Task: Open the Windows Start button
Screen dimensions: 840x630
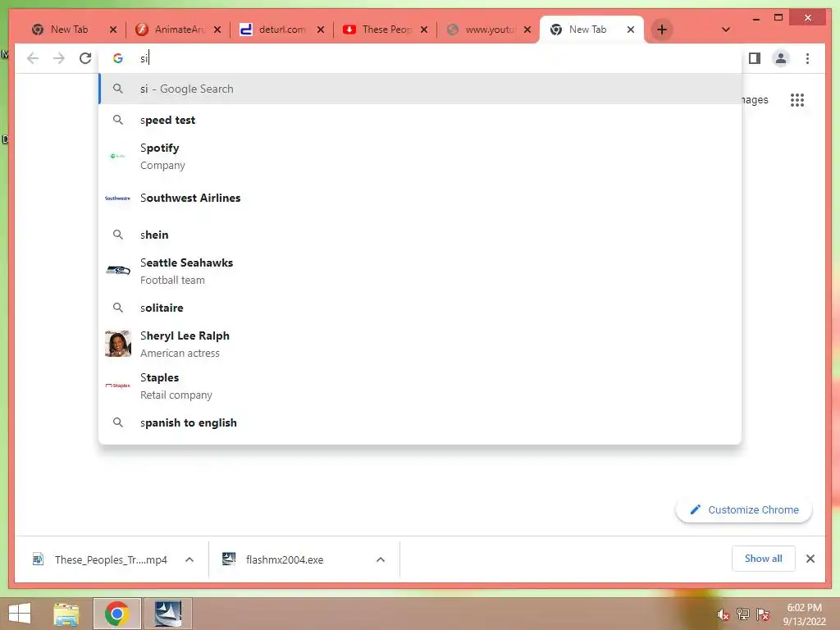Action: tap(20, 614)
